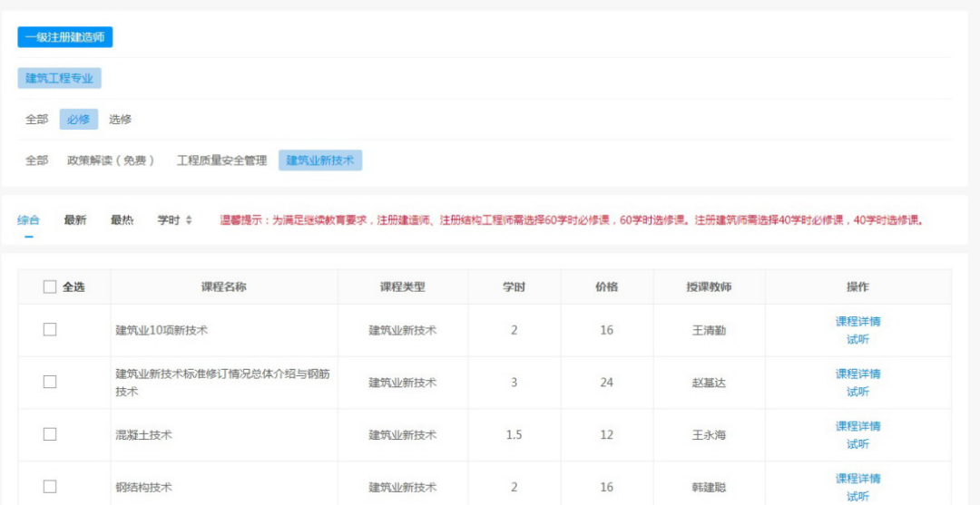The height and width of the screenshot is (505, 980).
Task: Select the 建筑业新技术 category
Action: [320, 160]
